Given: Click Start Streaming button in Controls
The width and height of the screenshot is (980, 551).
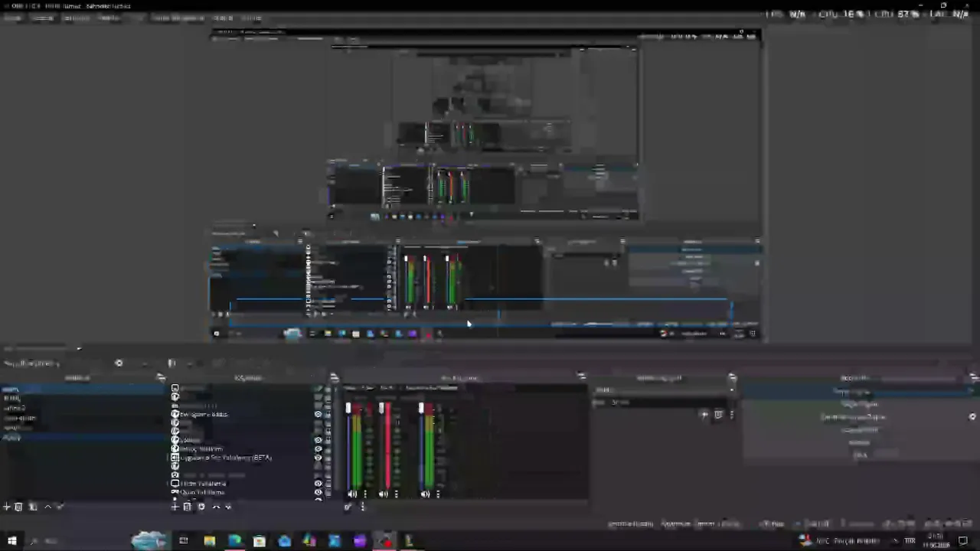Looking at the screenshot, I should (x=857, y=391).
